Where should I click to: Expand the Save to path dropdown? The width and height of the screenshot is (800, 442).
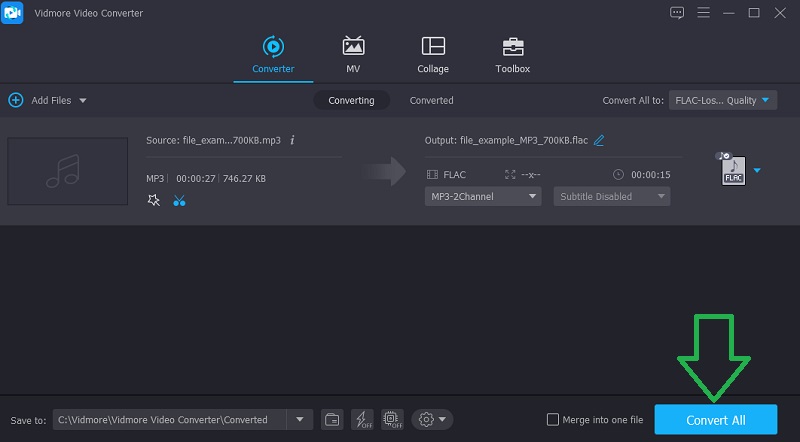pyautogui.click(x=299, y=419)
